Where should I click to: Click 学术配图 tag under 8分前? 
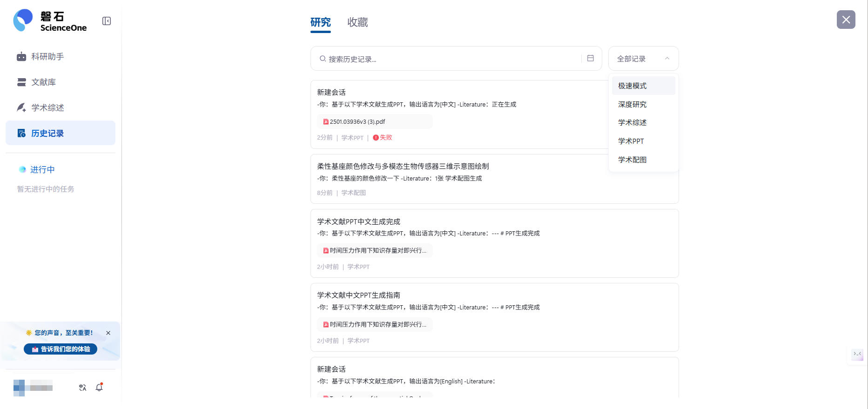(354, 193)
